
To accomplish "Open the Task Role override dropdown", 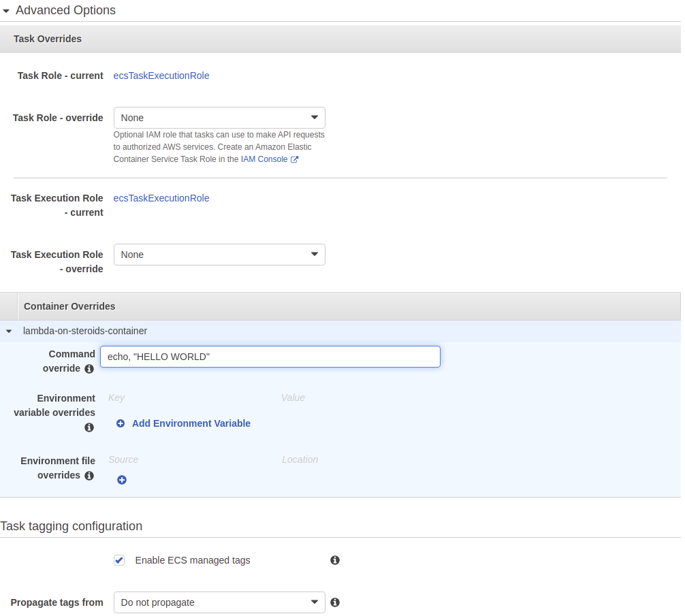I will pyautogui.click(x=219, y=118).
